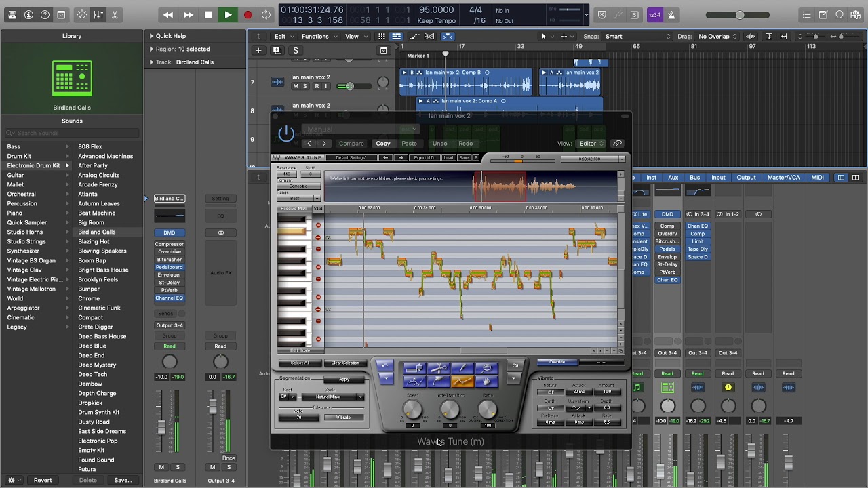
Task: Adjust the Ratio knob
Action: pos(488,409)
